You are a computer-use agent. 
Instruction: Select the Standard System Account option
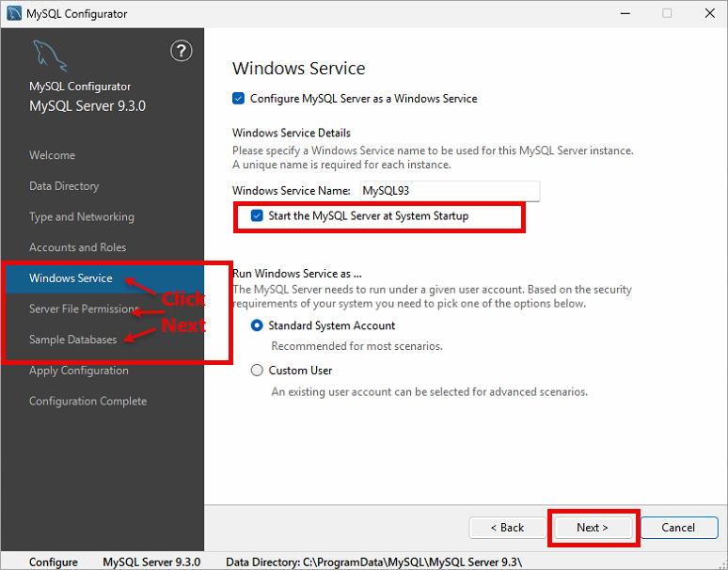point(257,325)
